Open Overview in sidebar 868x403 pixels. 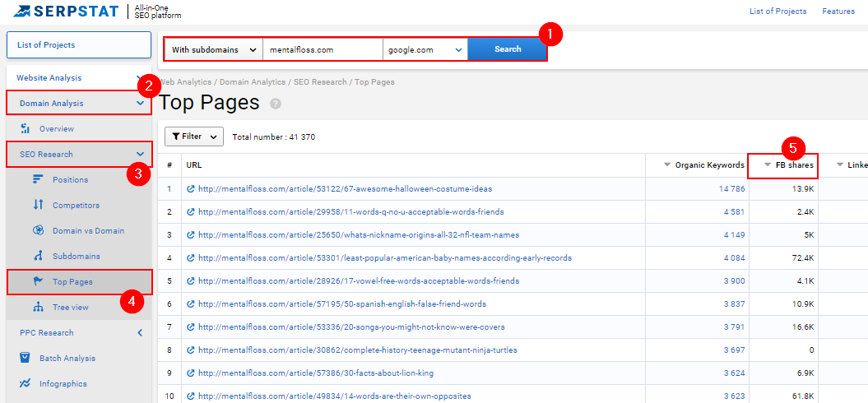point(57,129)
